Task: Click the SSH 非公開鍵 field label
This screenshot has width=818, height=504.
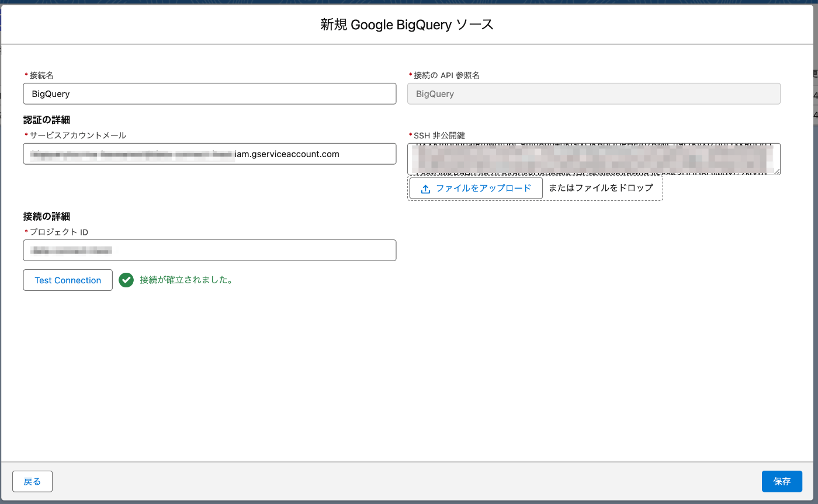Action: point(439,135)
